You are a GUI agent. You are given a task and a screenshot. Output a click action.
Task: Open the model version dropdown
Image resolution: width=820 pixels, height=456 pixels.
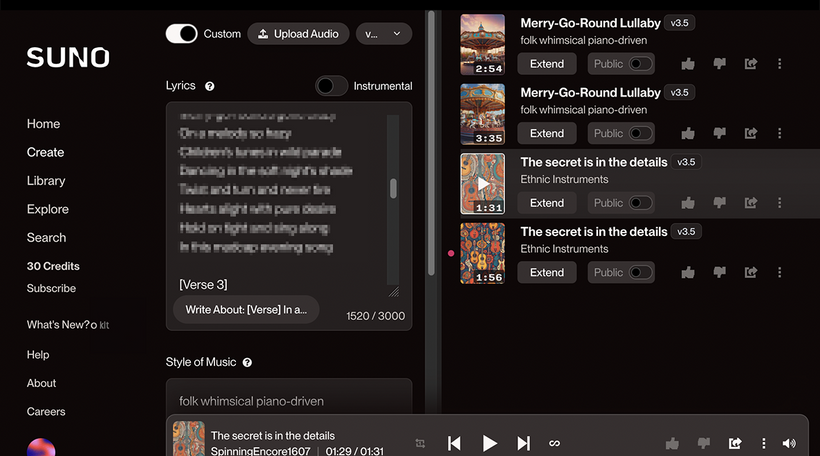tap(384, 34)
